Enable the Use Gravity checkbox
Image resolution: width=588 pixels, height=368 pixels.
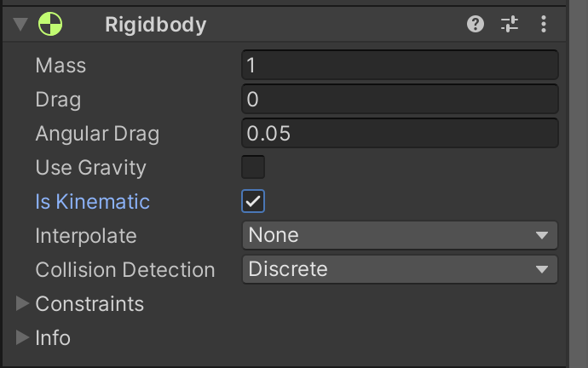(x=253, y=167)
